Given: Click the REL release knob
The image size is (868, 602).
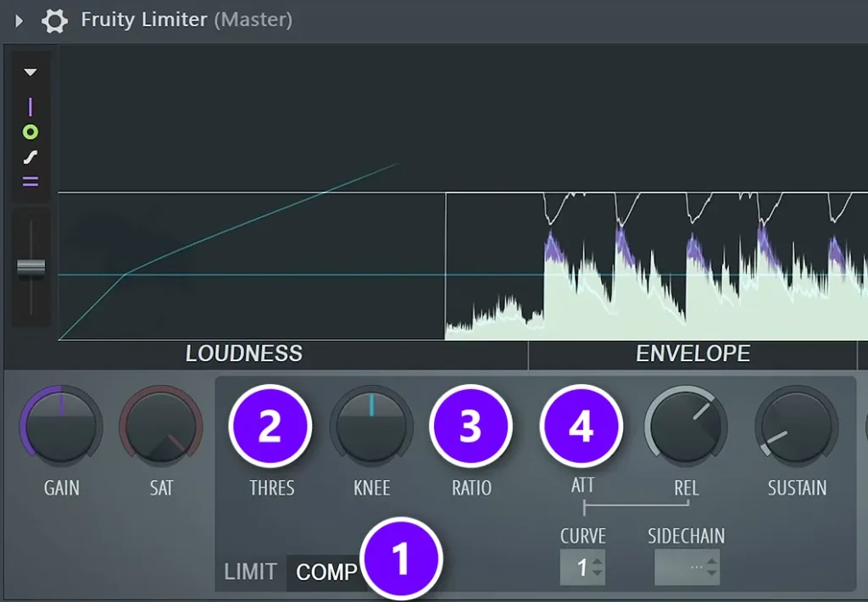Looking at the screenshot, I should click(686, 426).
